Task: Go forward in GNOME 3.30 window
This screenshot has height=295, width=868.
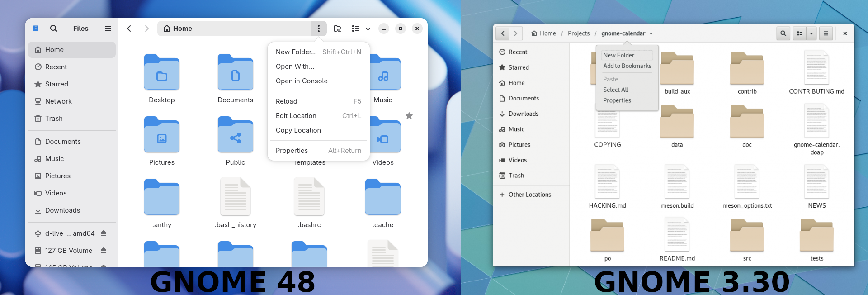Action: click(516, 33)
